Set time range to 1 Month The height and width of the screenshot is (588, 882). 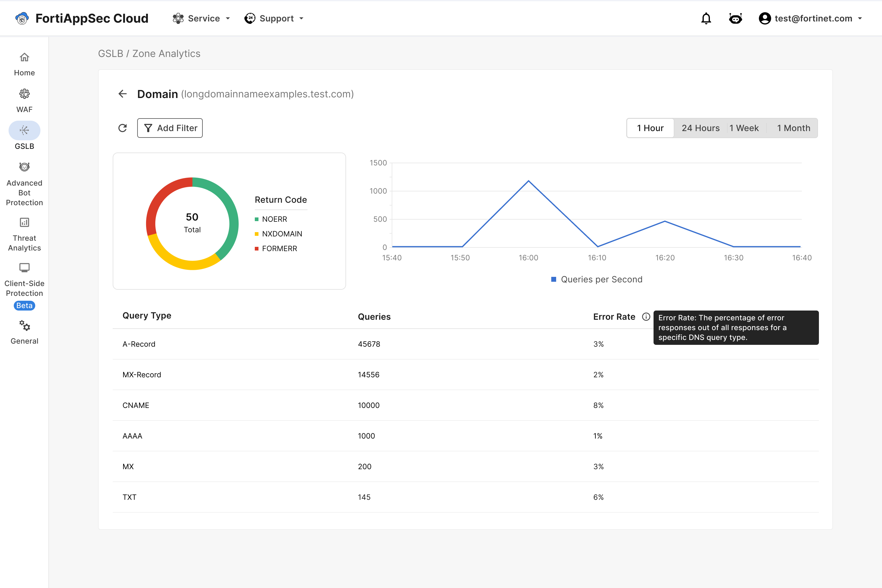(x=793, y=128)
